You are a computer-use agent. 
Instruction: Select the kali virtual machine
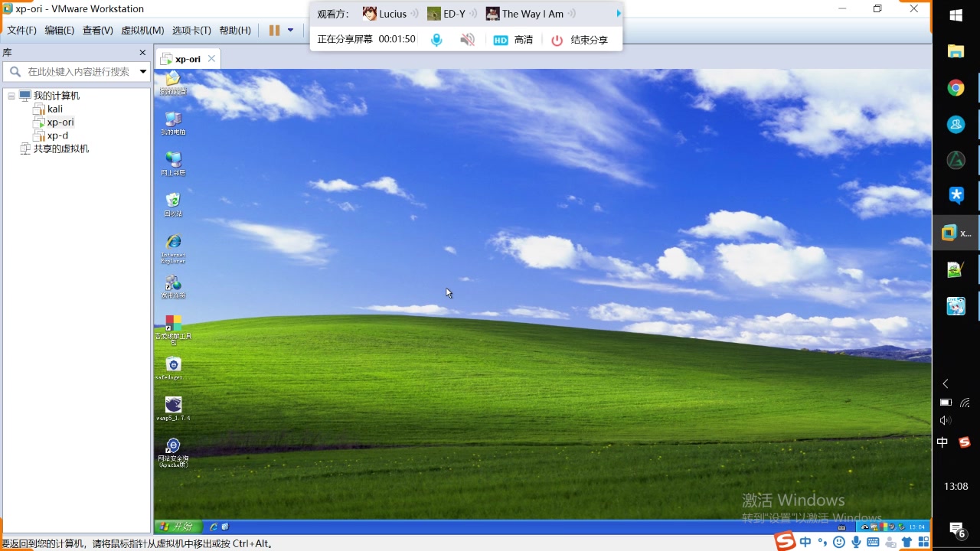(55, 109)
